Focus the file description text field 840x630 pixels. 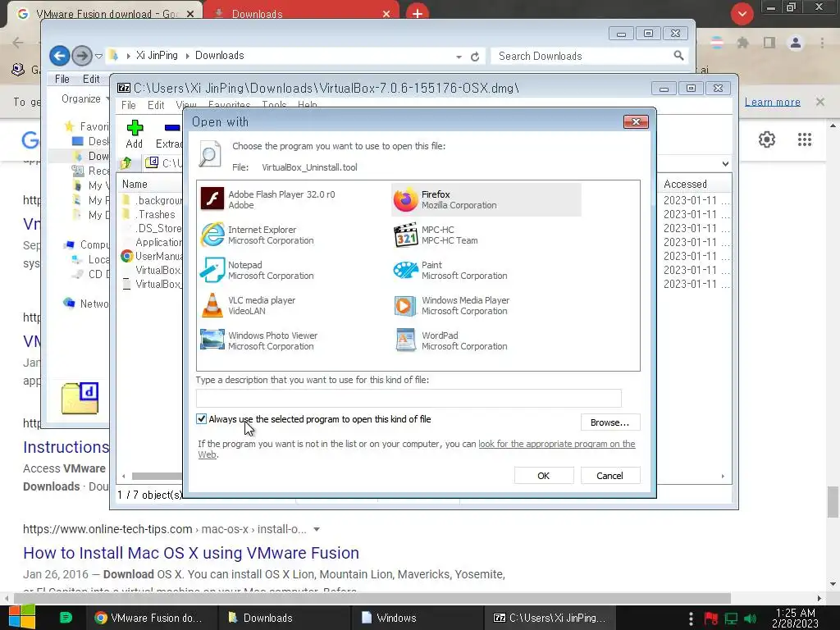click(x=409, y=398)
